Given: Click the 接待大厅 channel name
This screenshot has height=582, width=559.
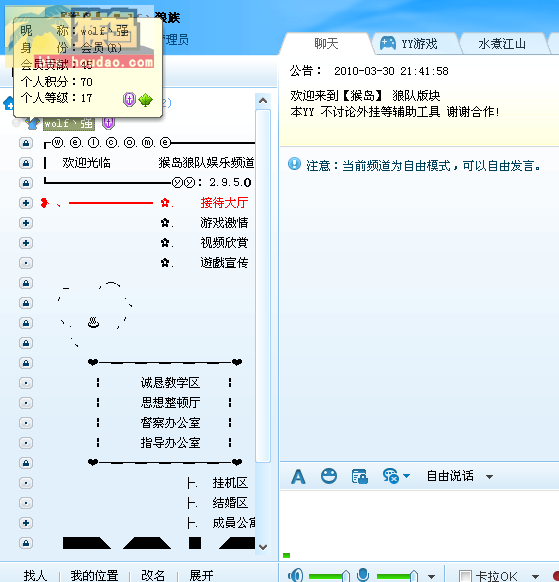Looking at the screenshot, I should click(x=224, y=203).
